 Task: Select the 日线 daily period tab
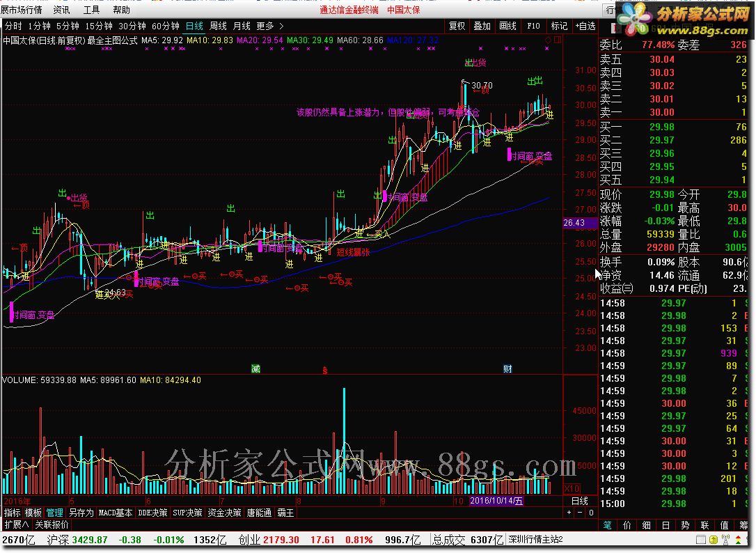[x=194, y=26]
